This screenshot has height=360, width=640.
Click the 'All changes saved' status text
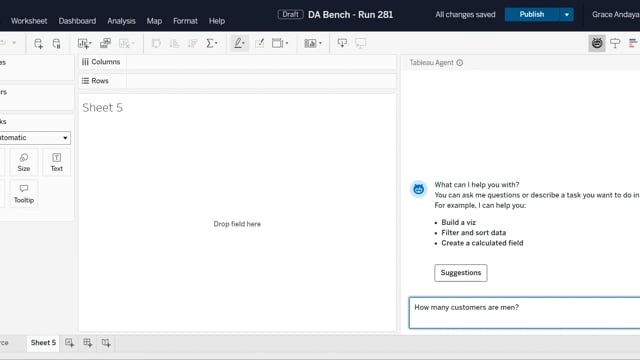click(x=465, y=15)
